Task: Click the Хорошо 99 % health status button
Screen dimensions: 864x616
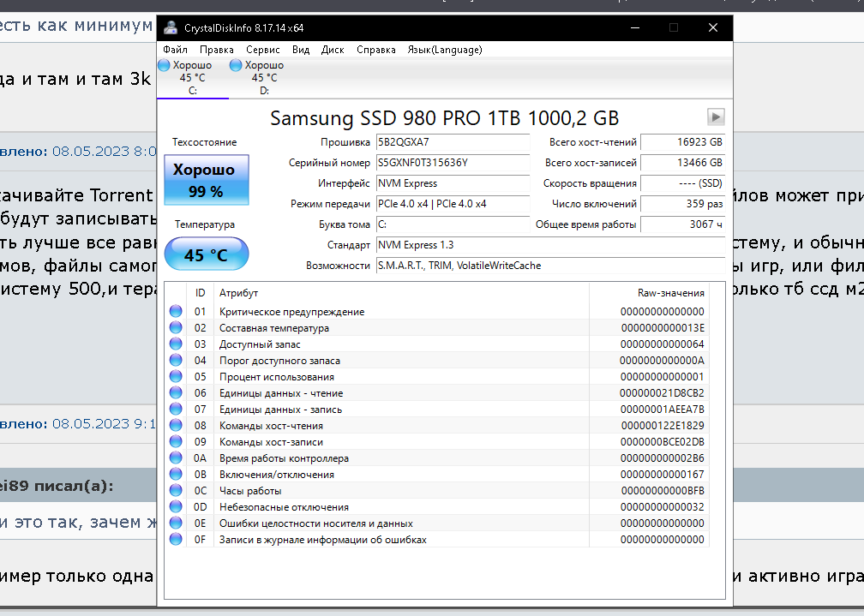Action: 206,180
